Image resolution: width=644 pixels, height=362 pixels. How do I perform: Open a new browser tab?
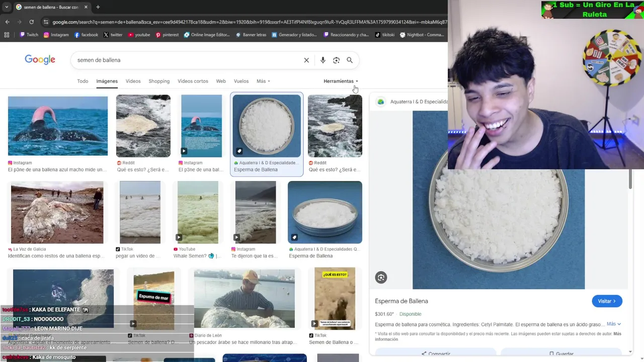[x=98, y=7]
